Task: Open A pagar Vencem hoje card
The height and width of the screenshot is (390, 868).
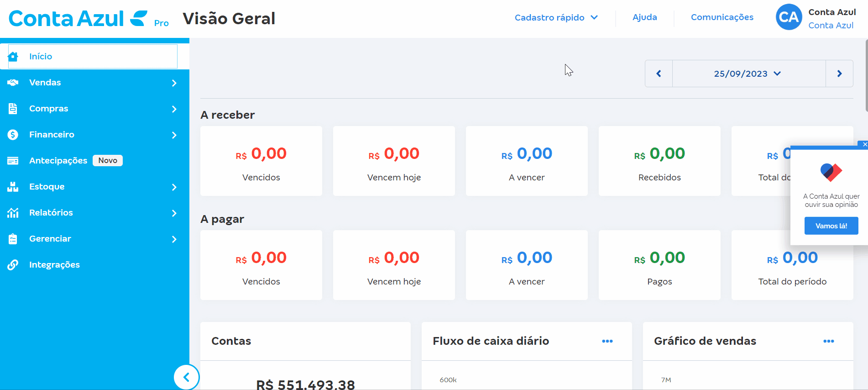Action: (x=394, y=265)
